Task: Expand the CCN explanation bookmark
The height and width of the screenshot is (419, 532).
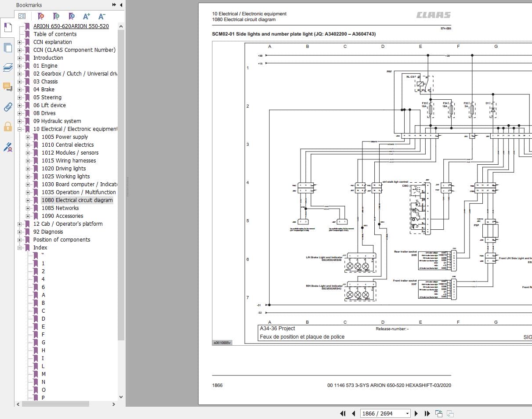Action: (x=20, y=42)
